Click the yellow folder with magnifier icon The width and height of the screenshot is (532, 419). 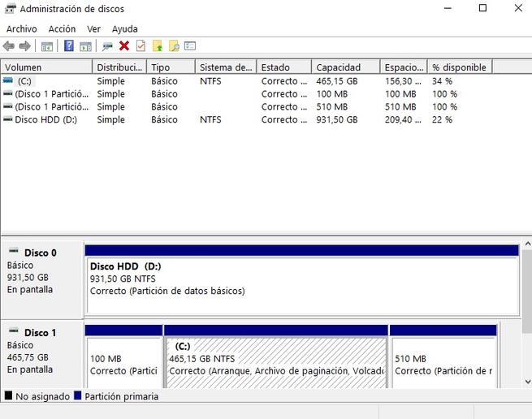[174, 45]
